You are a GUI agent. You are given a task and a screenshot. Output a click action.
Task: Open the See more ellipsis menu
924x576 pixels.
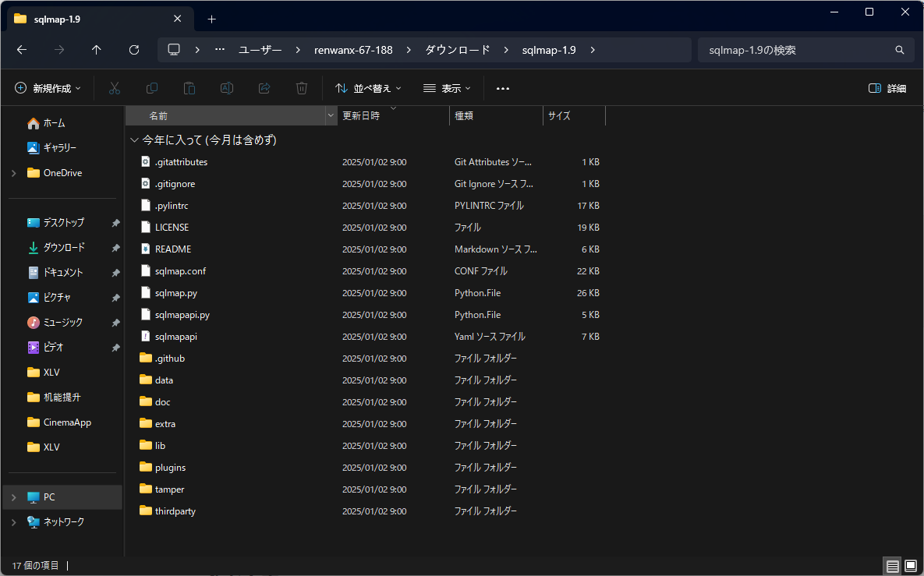503,89
